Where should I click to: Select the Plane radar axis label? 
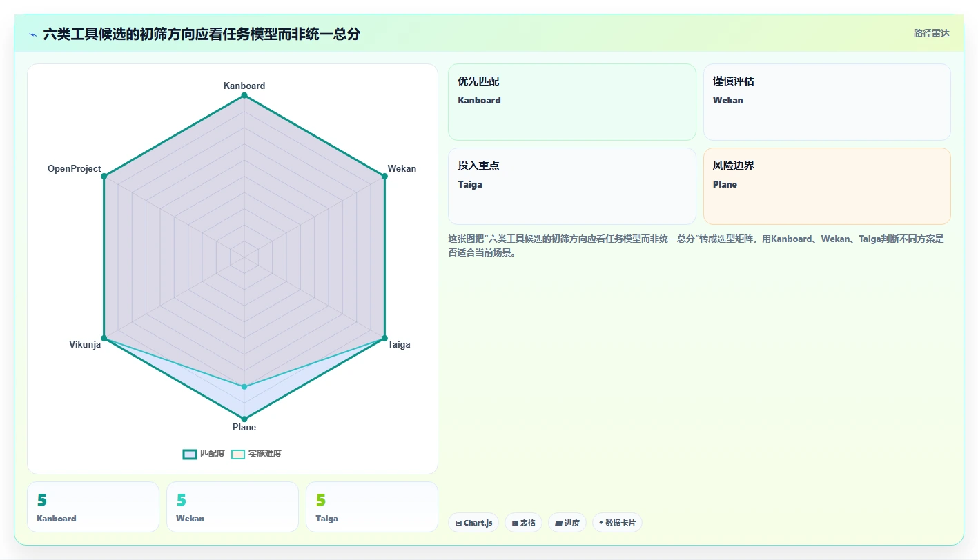(244, 427)
